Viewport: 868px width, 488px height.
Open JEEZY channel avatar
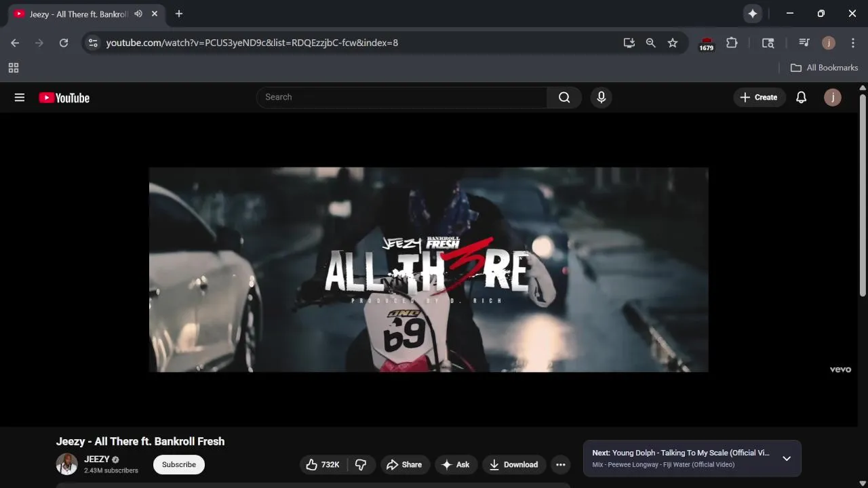pos(66,464)
